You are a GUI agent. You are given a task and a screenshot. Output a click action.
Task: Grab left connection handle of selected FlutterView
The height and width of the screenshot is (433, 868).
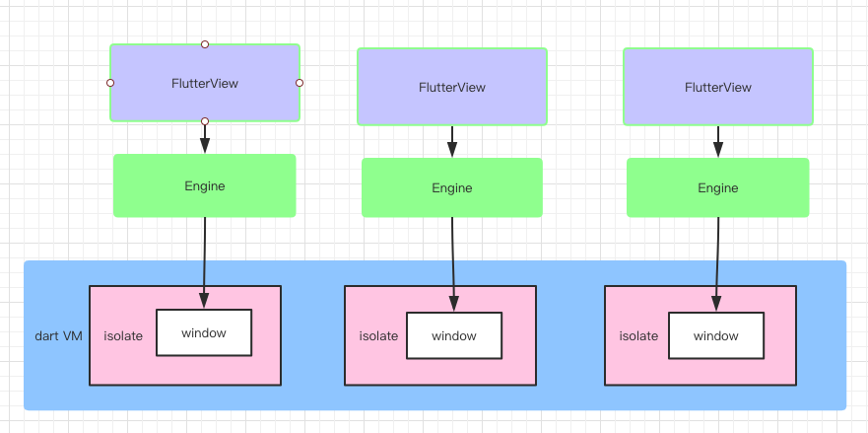[110, 83]
